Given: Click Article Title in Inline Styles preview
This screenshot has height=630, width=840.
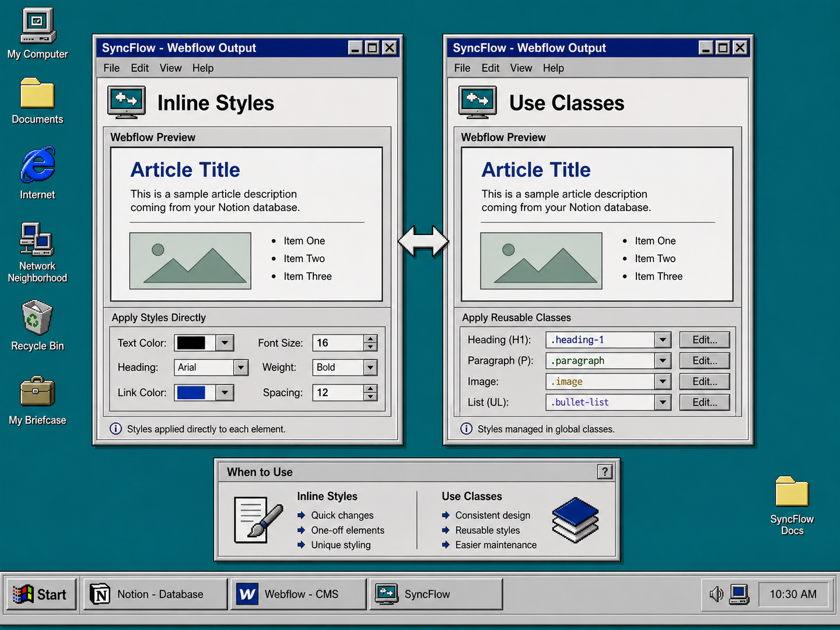Looking at the screenshot, I should (185, 170).
